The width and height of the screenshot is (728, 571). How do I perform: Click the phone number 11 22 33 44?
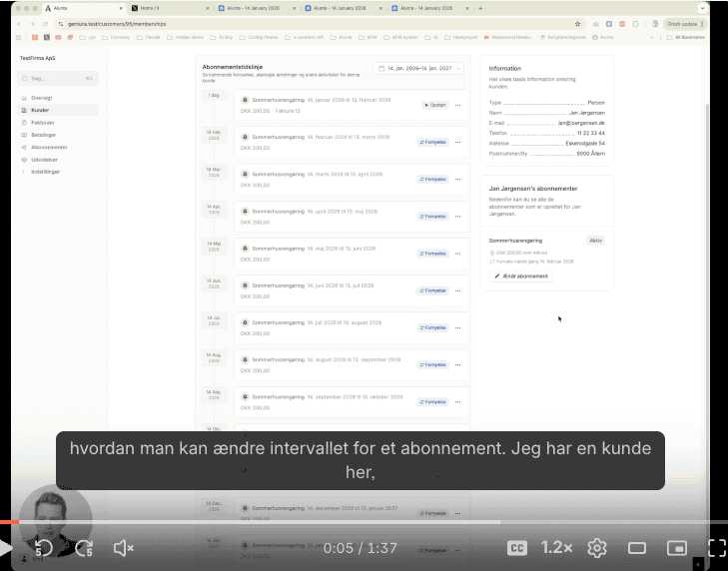(590, 133)
